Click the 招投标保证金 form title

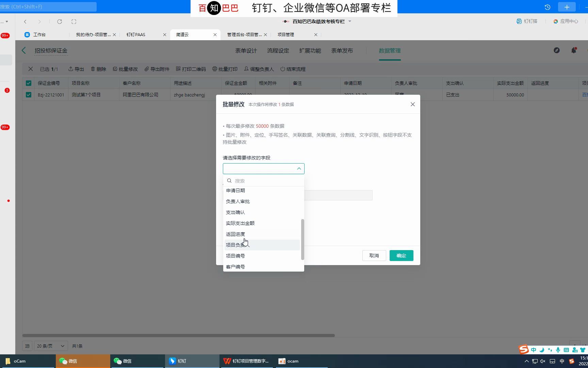[51, 50]
